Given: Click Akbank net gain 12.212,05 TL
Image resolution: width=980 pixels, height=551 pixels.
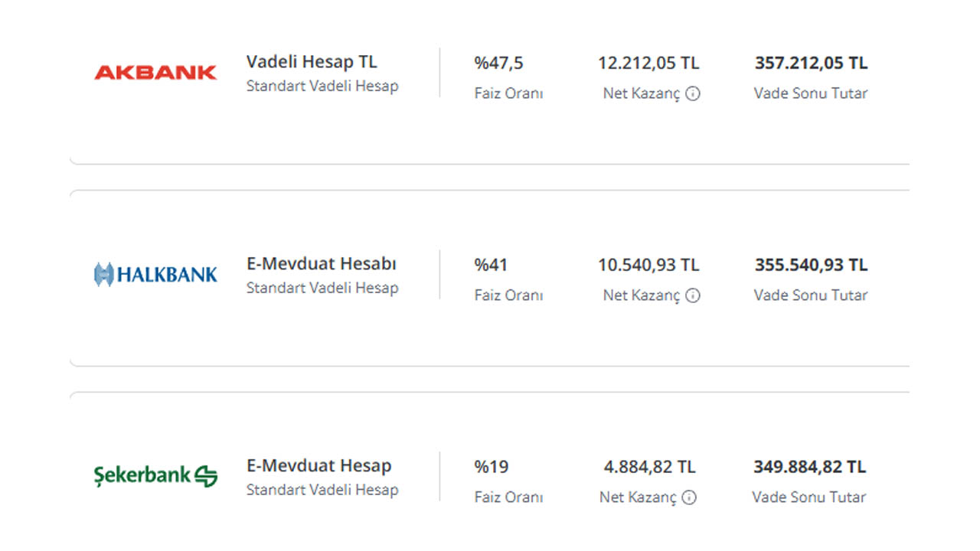Looking at the screenshot, I should [648, 64].
